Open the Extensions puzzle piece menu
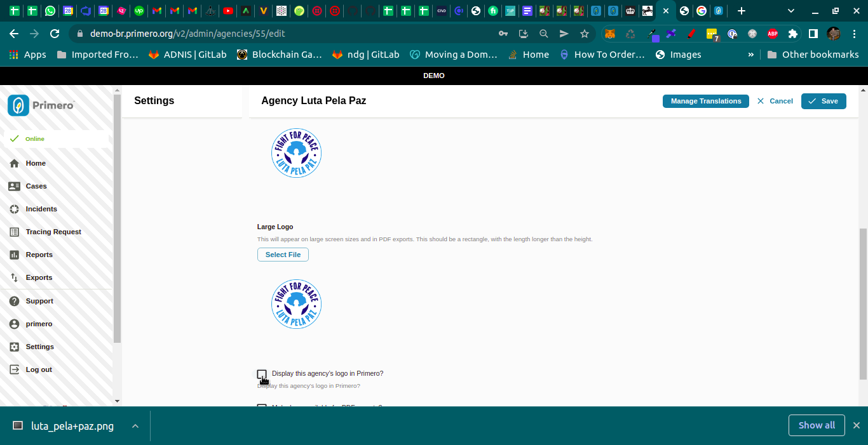 pos(792,34)
